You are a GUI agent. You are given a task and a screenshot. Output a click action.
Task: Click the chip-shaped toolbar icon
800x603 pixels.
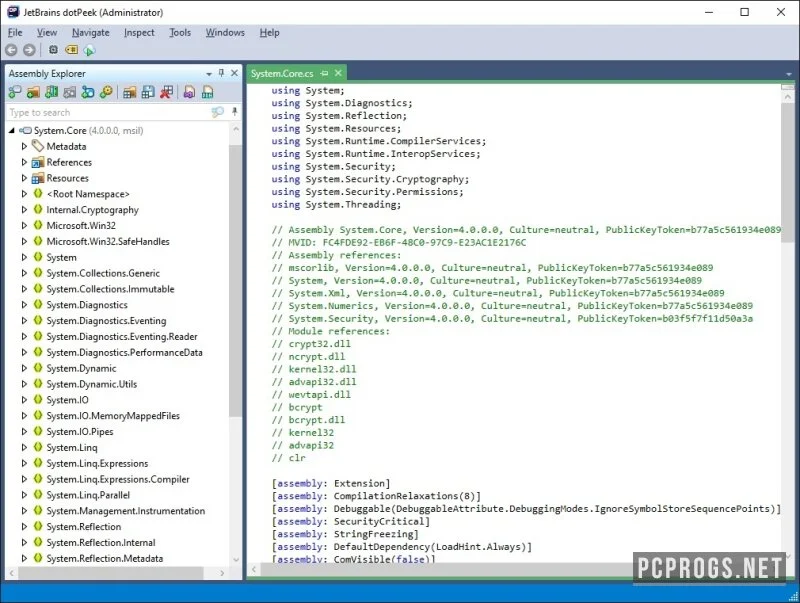coord(53,49)
